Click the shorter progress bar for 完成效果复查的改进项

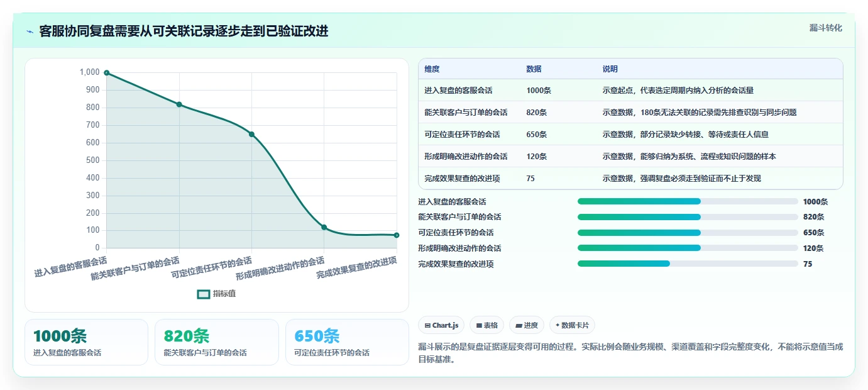click(688, 264)
